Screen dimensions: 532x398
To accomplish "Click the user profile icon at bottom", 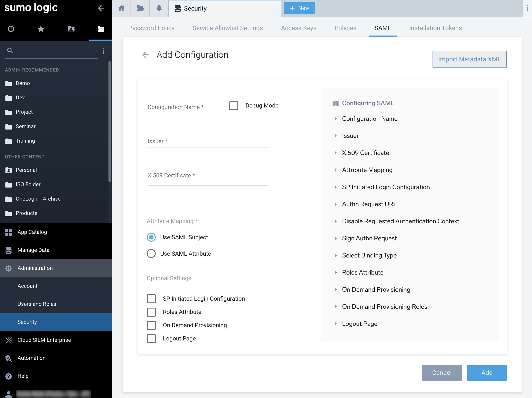I will (9, 394).
